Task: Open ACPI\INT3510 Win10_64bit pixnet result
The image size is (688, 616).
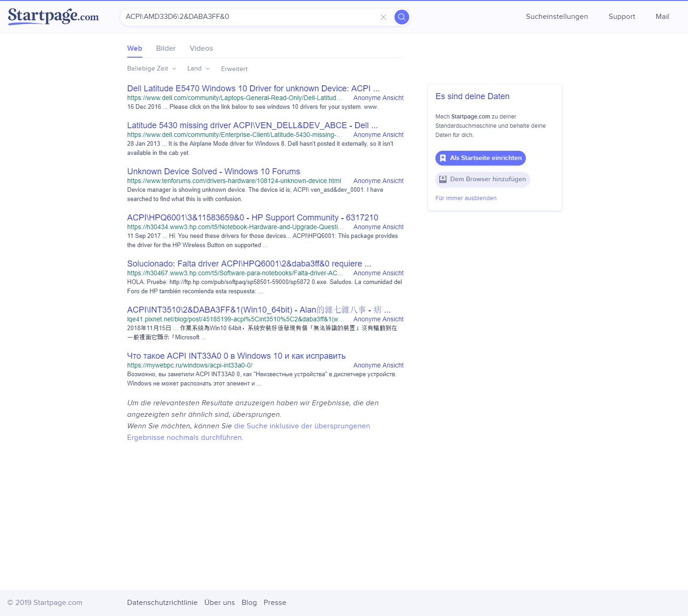Action: [x=259, y=310]
